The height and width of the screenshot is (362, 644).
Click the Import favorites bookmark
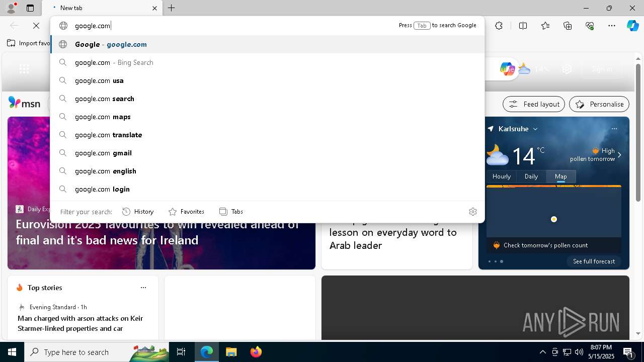point(29,43)
